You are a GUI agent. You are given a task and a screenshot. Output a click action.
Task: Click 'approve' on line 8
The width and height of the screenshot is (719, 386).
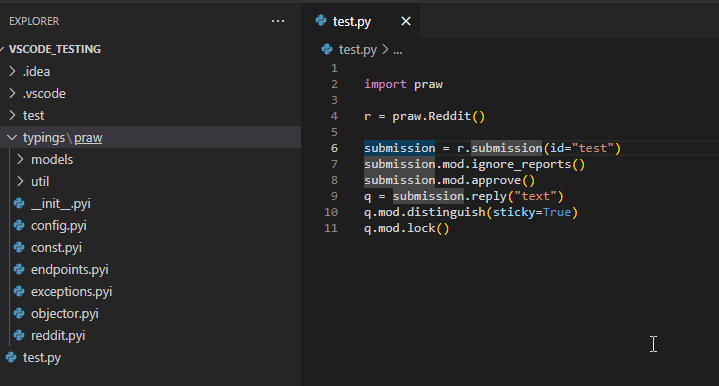click(x=496, y=181)
